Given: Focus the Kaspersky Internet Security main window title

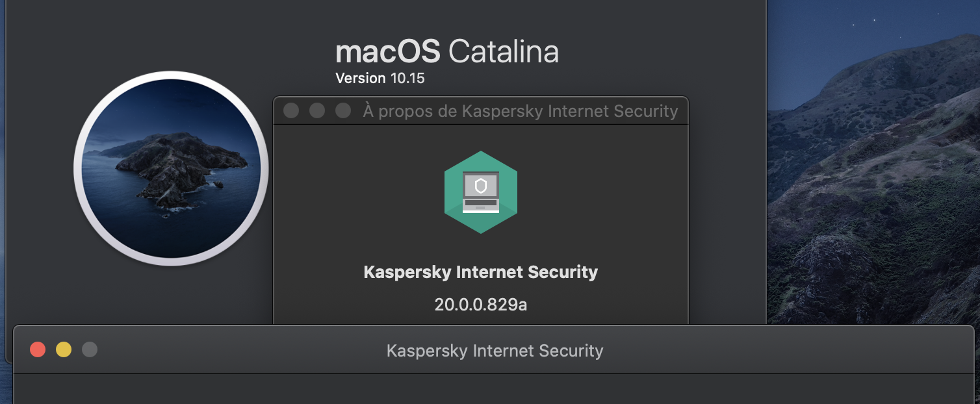Looking at the screenshot, I should [x=495, y=351].
